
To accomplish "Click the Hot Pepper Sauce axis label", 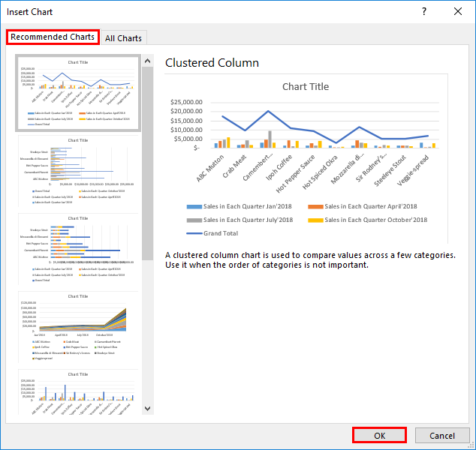I will point(295,174).
